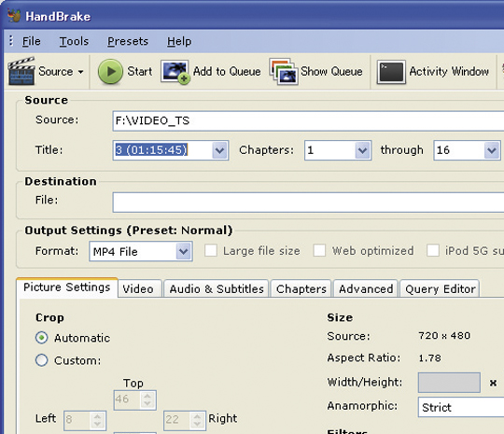Click the Source path field F:\VIDEO_TS
This screenshot has height=434, width=504.
coord(308,121)
